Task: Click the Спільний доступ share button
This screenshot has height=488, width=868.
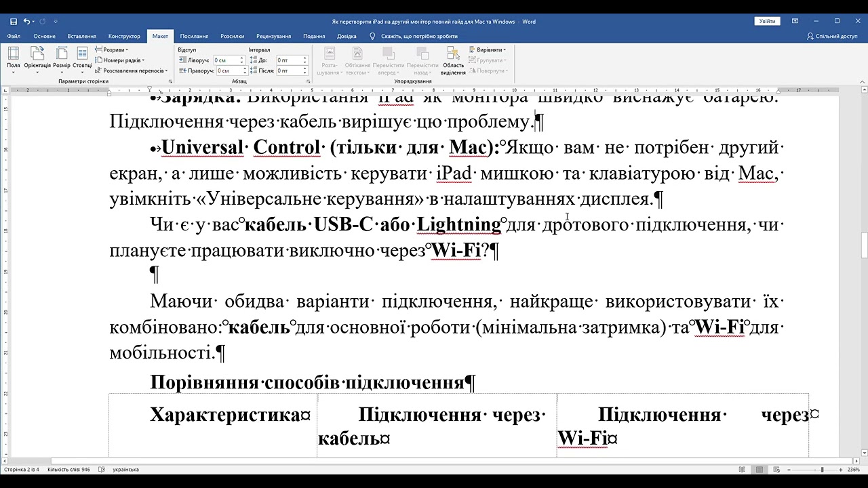Action: (x=832, y=36)
